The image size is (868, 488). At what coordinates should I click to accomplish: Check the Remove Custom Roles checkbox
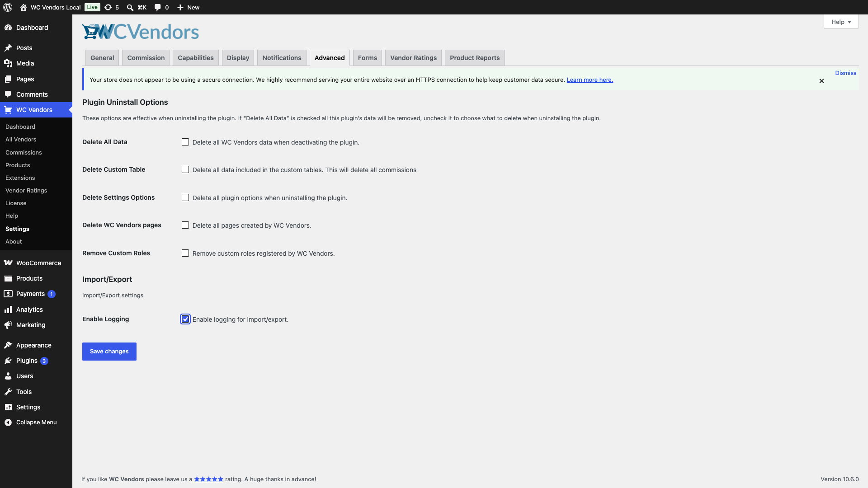pyautogui.click(x=185, y=253)
